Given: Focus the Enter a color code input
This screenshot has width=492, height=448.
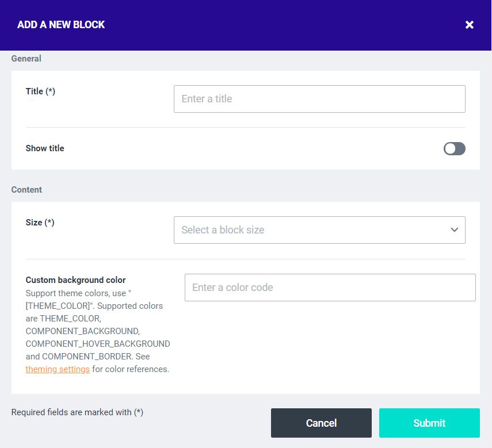Looking at the screenshot, I should click(330, 288).
